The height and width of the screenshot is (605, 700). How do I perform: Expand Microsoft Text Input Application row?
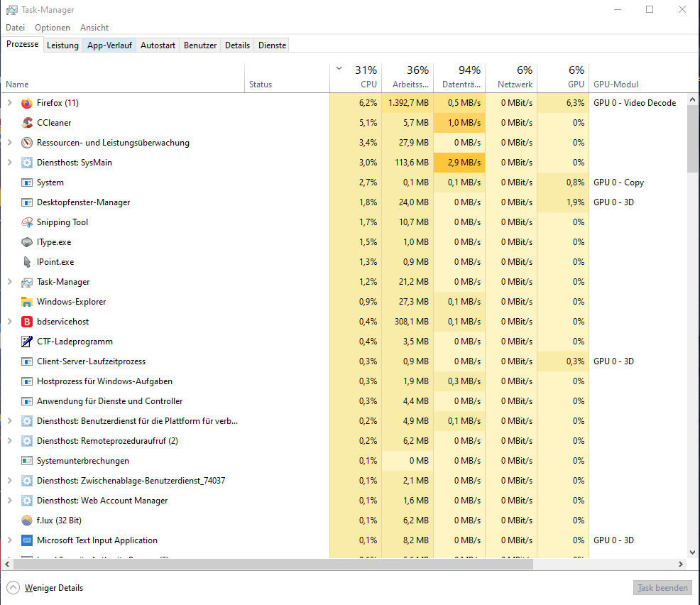9,540
